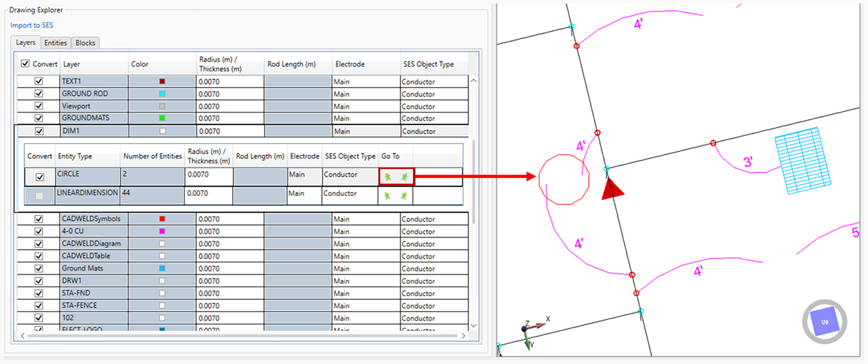Select the STA-FND layer name

pos(76,293)
